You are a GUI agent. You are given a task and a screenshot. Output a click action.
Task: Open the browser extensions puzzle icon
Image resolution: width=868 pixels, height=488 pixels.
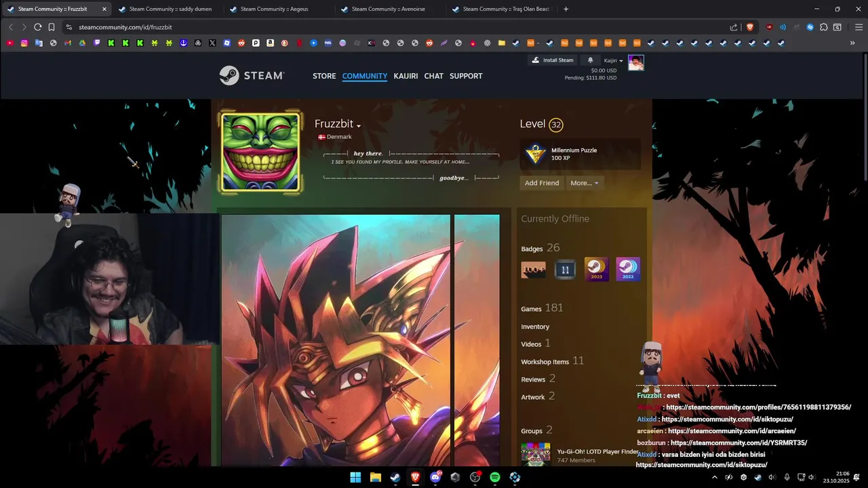(824, 27)
